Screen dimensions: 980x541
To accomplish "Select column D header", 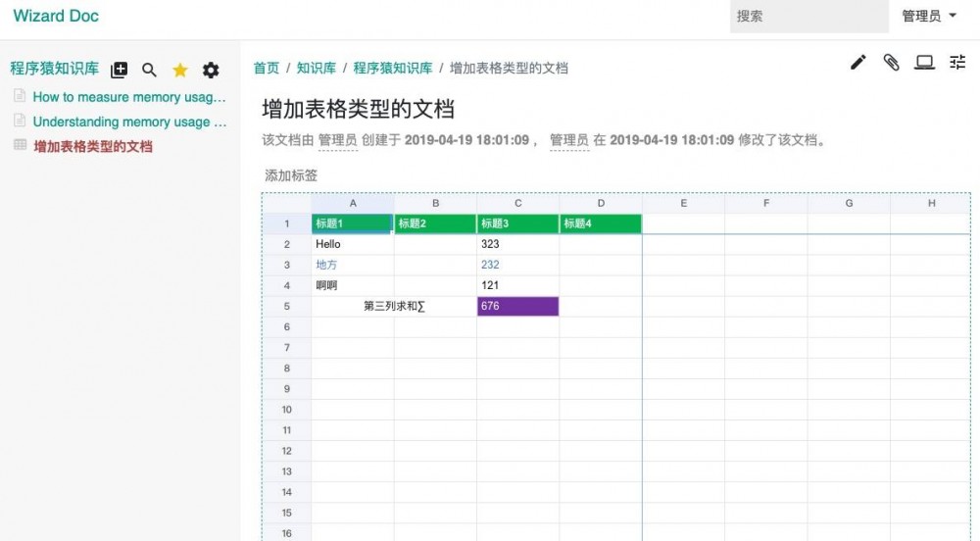I will (x=601, y=203).
